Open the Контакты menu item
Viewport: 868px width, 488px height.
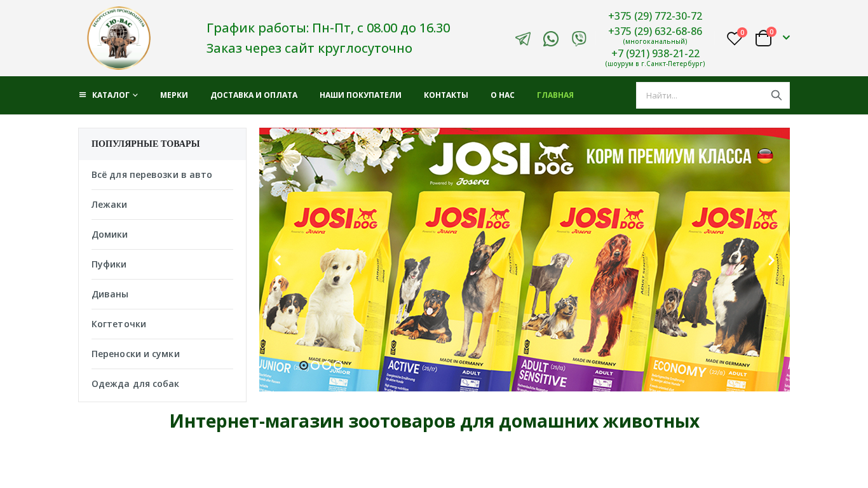click(446, 95)
